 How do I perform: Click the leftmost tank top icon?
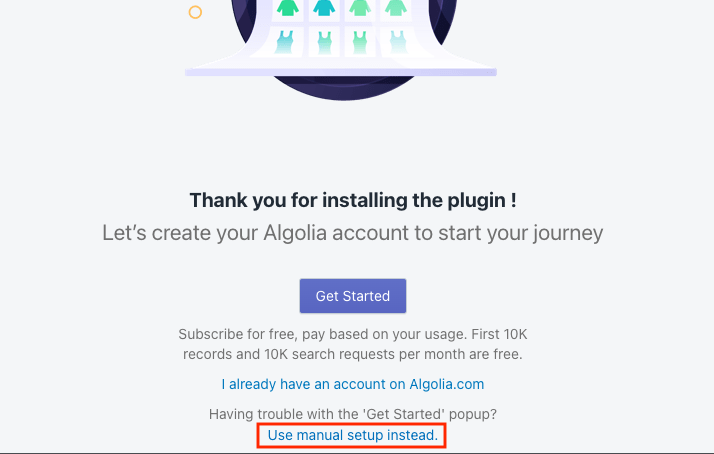(x=286, y=42)
